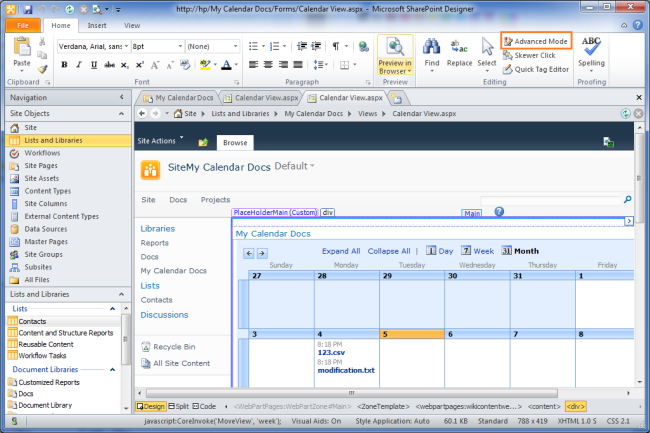The image size is (650, 433).
Task: Toggle Italic formatting
Action: click(x=79, y=65)
